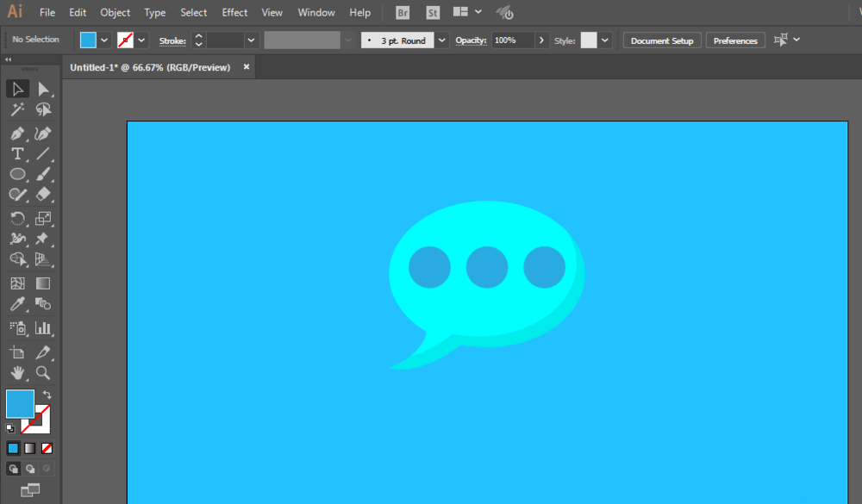
Task: Open fill color dropdown in control bar
Action: tap(104, 40)
